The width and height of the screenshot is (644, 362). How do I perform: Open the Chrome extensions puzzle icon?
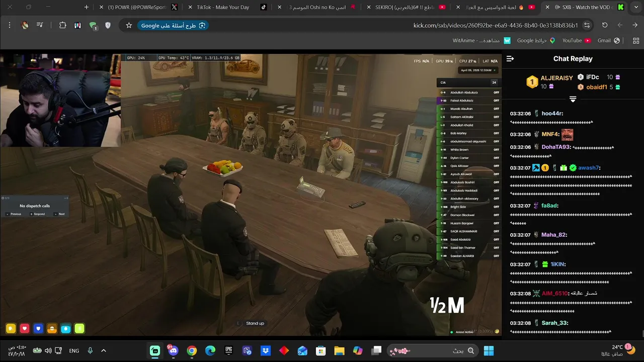(x=63, y=25)
